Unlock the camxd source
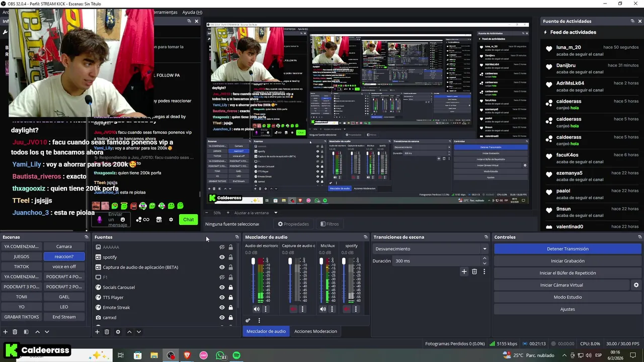The image size is (644, 362). 231,317
